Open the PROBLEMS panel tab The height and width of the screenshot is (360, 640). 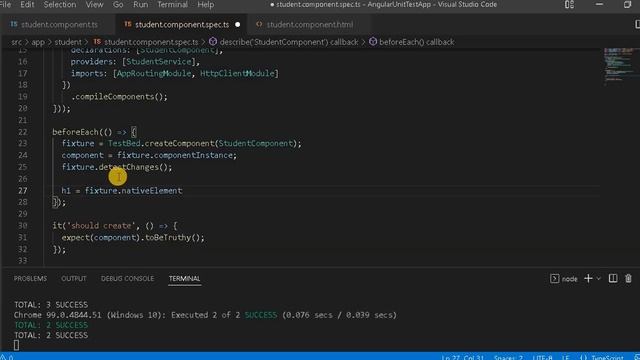30,278
